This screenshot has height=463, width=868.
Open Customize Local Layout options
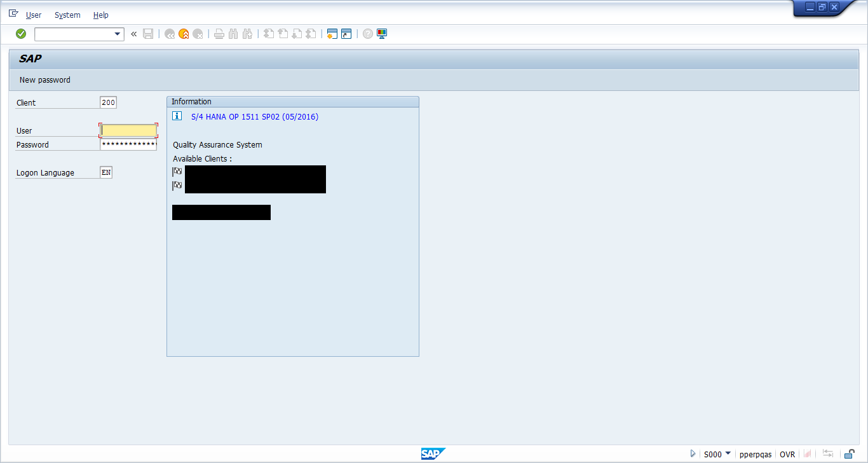pos(381,34)
